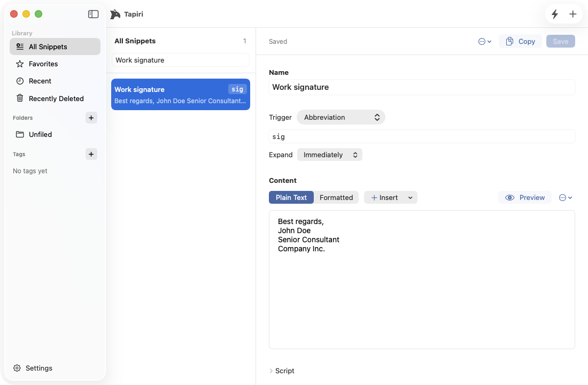Open the Trigger Abbreviation dropdown

point(341,117)
